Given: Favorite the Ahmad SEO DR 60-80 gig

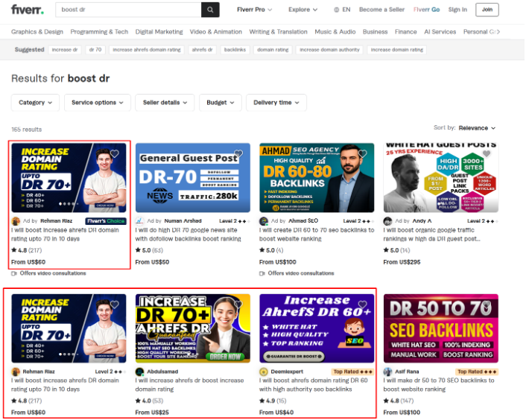Looking at the screenshot, I should point(362,154).
